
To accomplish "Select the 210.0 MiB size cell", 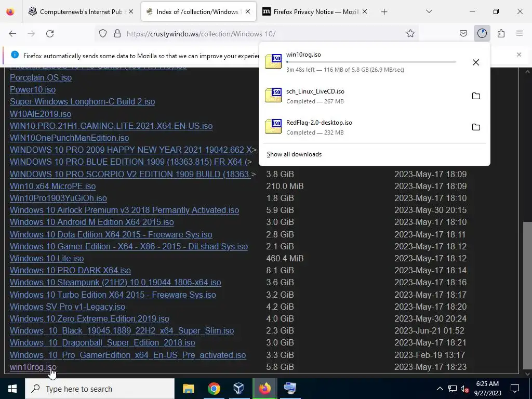I will 285,187.
